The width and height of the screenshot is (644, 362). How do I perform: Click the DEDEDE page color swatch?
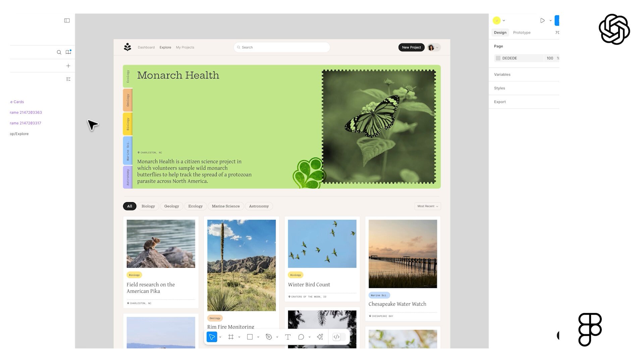498,58
